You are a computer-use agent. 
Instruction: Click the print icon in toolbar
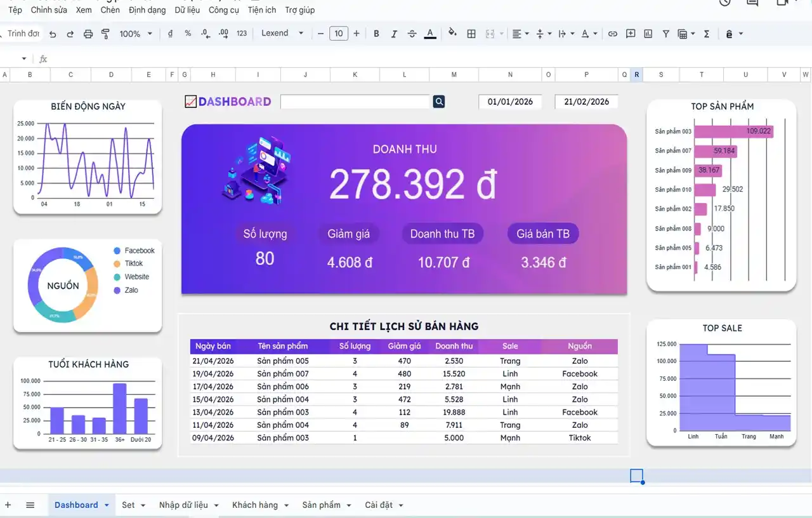point(88,34)
